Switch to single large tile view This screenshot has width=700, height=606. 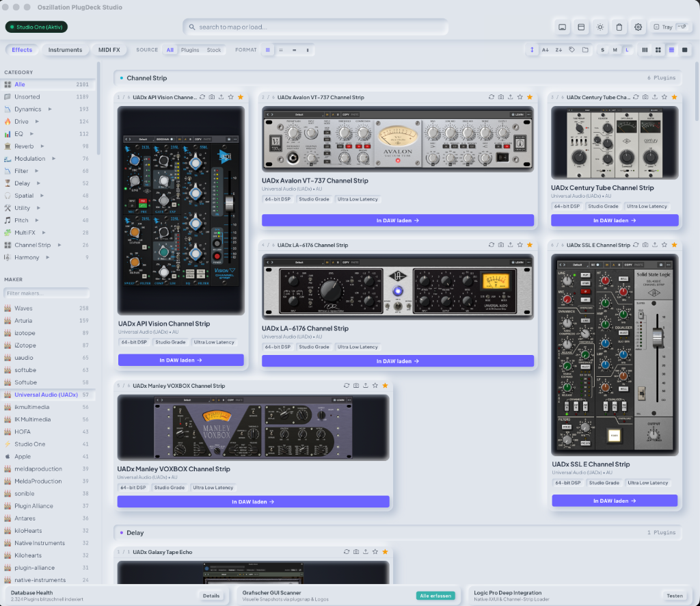tap(685, 50)
